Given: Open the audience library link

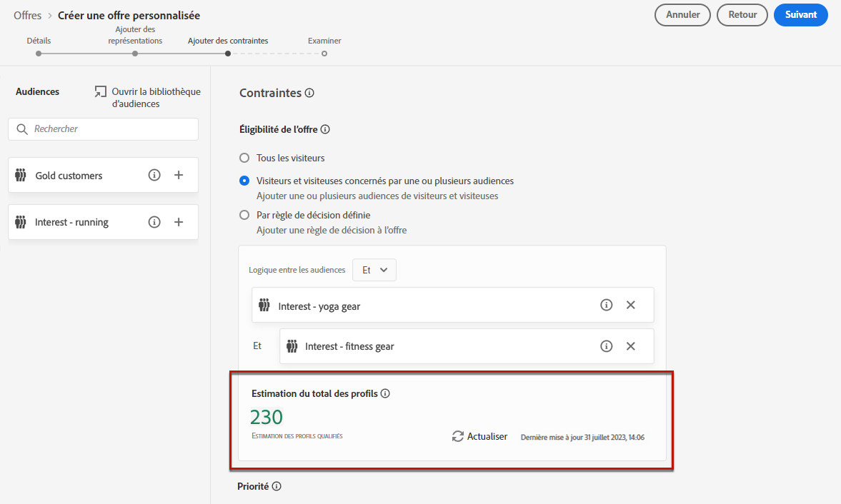Looking at the screenshot, I should [x=148, y=98].
